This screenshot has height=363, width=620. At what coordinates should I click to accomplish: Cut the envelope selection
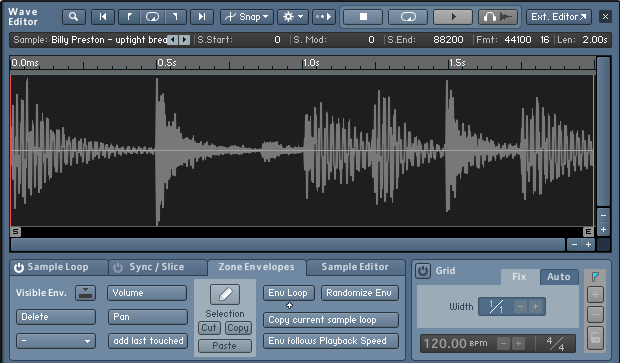click(x=209, y=328)
